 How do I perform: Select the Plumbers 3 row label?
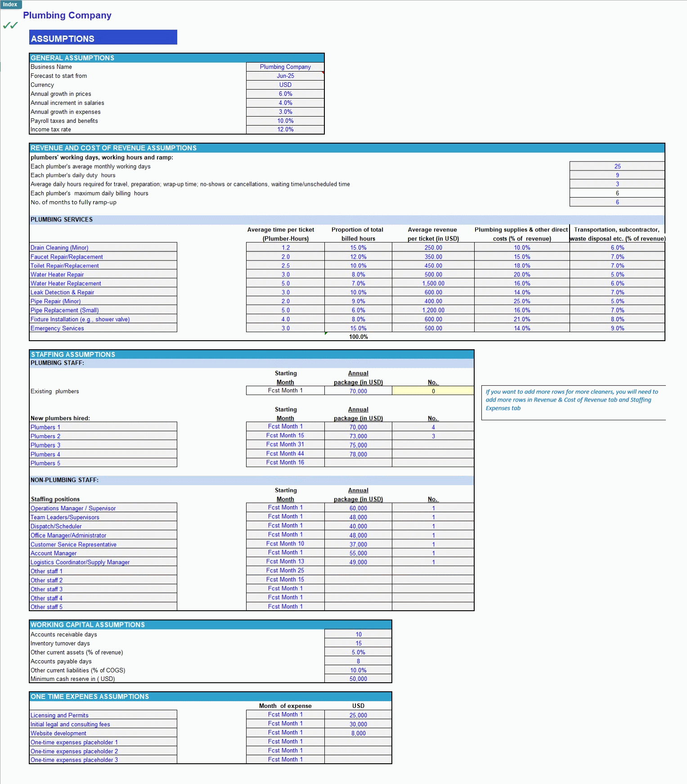pos(103,445)
